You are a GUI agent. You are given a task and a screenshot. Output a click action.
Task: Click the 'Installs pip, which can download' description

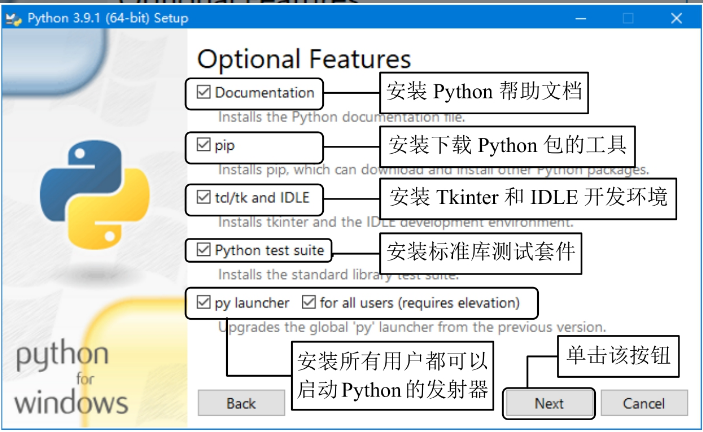tap(433, 170)
